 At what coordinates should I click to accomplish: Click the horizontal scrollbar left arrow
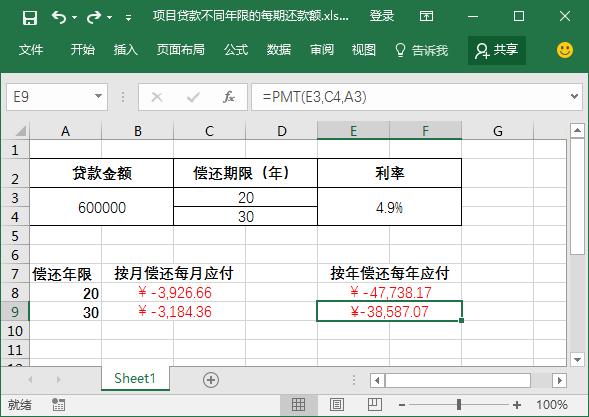[x=378, y=381]
